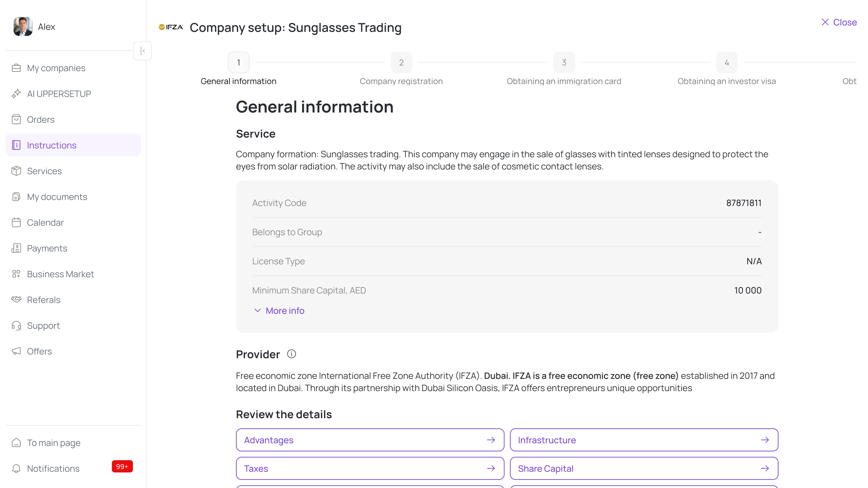The width and height of the screenshot is (868, 488).
Task: Open My companies menu item
Action: 73,68
